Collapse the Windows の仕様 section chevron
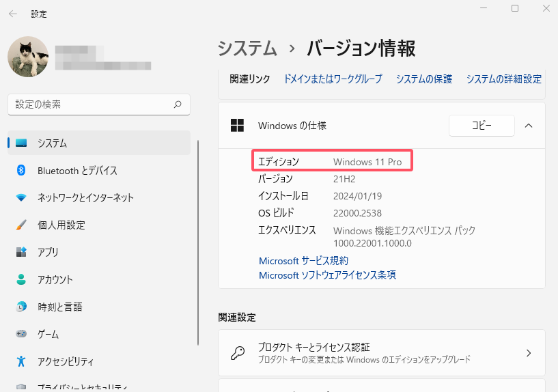Image resolution: width=558 pixels, height=392 pixels. coord(529,126)
